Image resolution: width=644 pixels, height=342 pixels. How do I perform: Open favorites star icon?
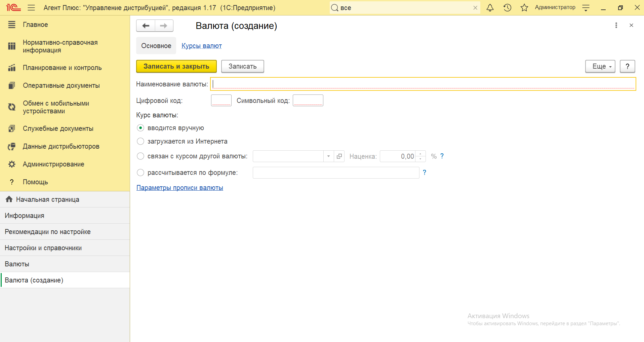click(x=524, y=8)
